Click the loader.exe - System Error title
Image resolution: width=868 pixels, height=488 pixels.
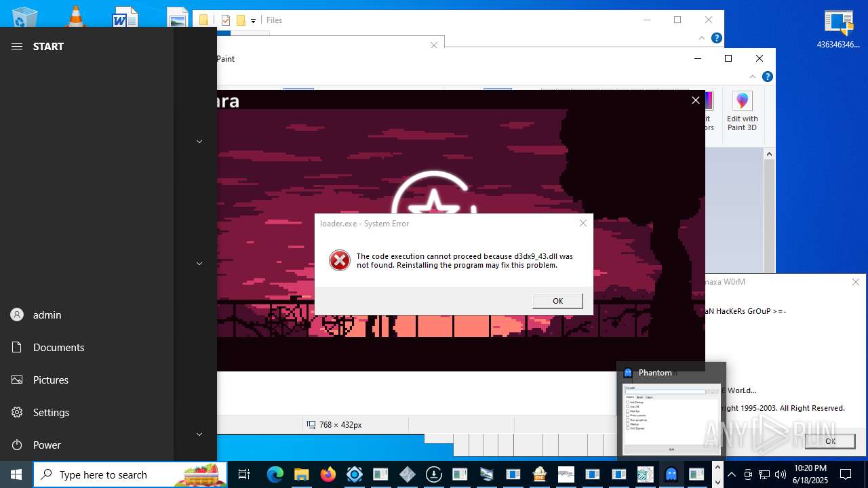coord(364,224)
